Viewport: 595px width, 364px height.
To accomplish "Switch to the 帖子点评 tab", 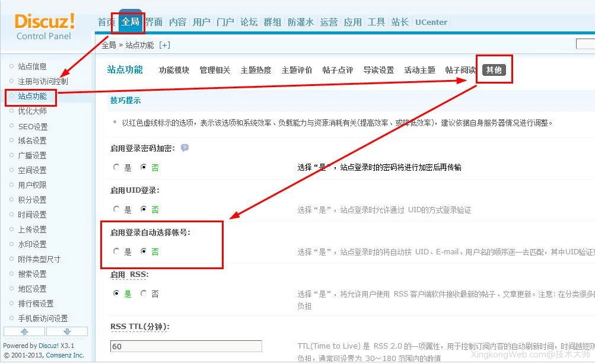I will click(x=336, y=69).
